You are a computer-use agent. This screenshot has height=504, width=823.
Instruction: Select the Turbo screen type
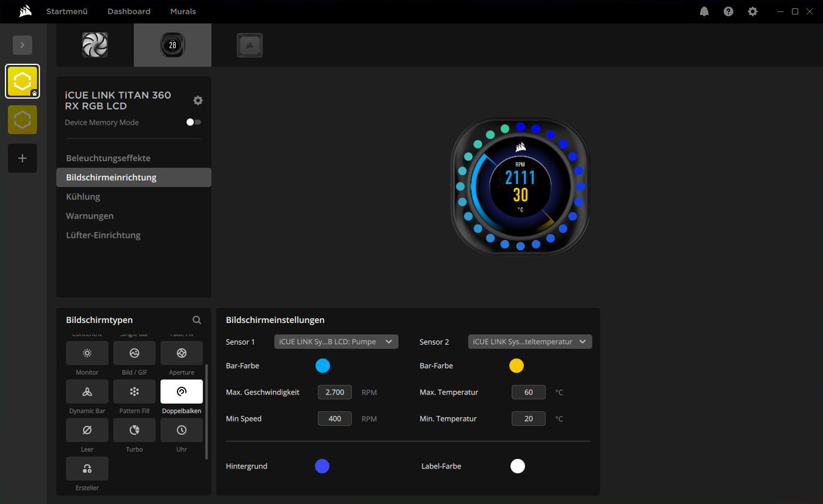coord(134,430)
